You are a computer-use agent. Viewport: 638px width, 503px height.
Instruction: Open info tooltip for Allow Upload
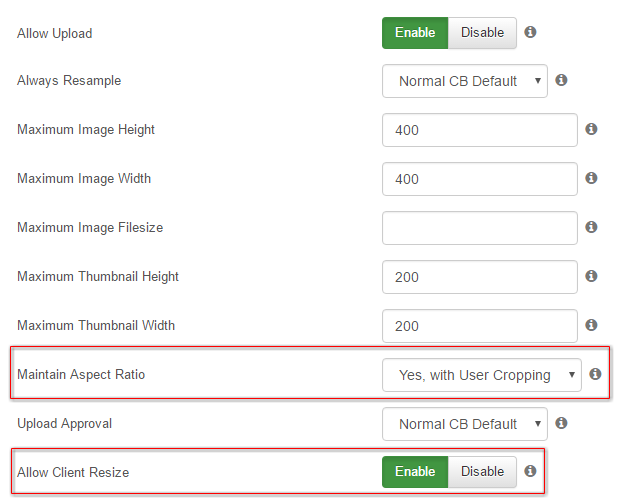tap(530, 32)
